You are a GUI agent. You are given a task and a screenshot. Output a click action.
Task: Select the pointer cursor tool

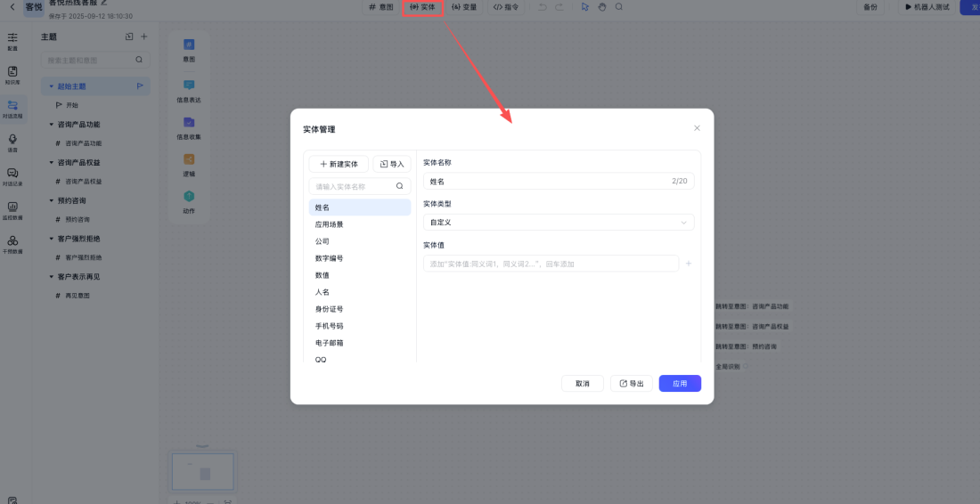pos(585,7)
